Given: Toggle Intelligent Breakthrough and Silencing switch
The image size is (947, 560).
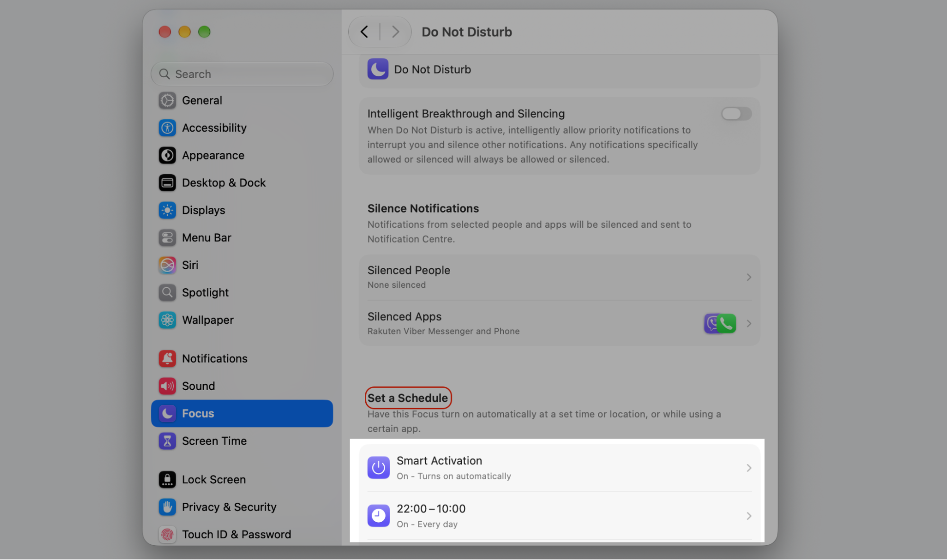Looking at the screenshot, I should (736, 114).
